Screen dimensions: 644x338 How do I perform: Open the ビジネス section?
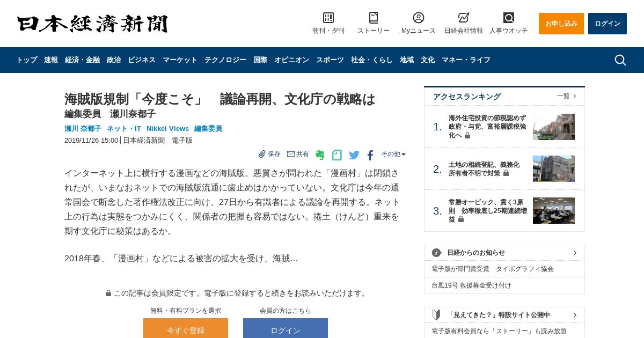click(142, 60)
